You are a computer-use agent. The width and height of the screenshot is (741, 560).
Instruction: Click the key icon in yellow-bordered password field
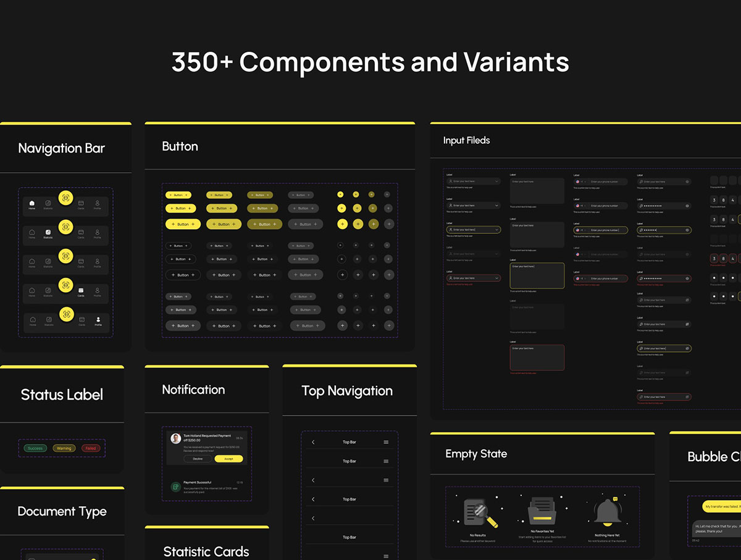pos(641,230)
